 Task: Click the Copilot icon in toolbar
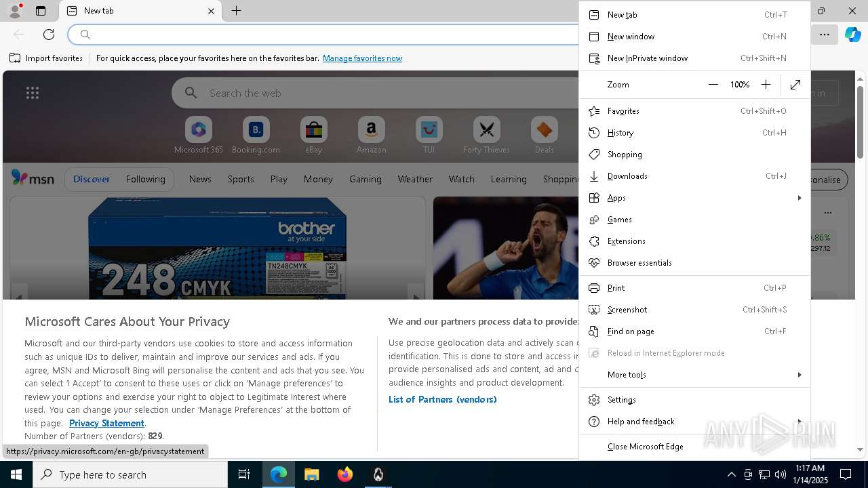click(852, 34)
